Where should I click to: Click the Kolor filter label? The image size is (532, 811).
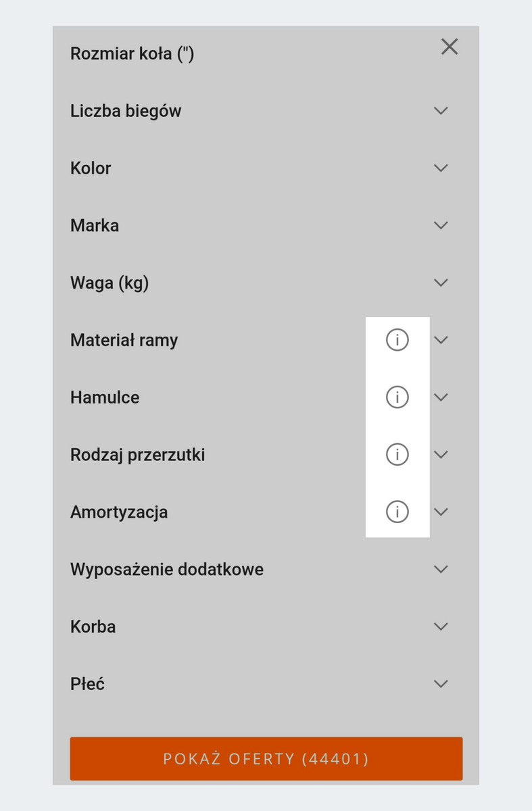pos(90,168)
